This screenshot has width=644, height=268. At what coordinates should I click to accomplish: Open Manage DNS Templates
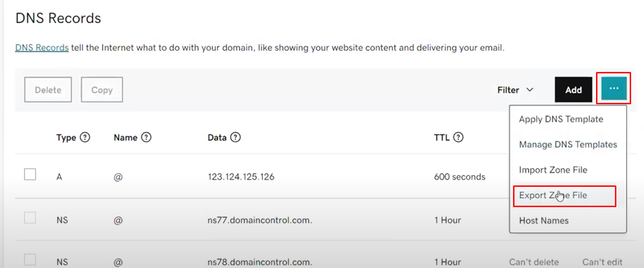pos(567,144)
